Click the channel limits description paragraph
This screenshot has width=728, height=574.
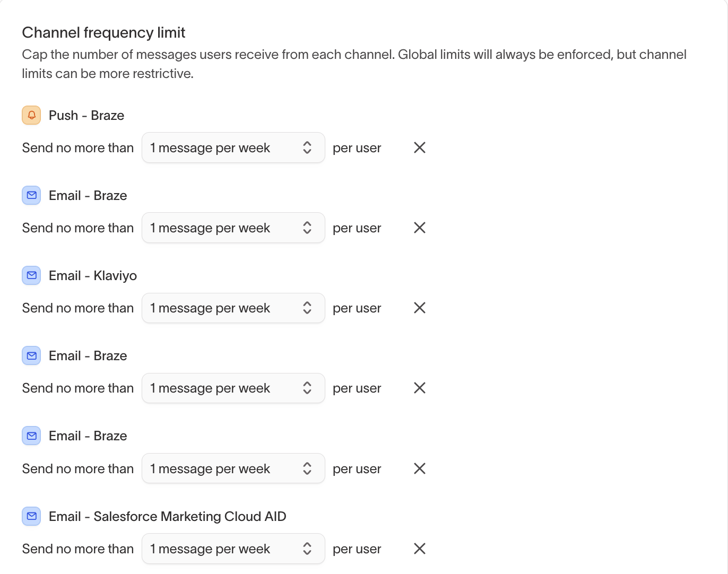tap(354, 64)
